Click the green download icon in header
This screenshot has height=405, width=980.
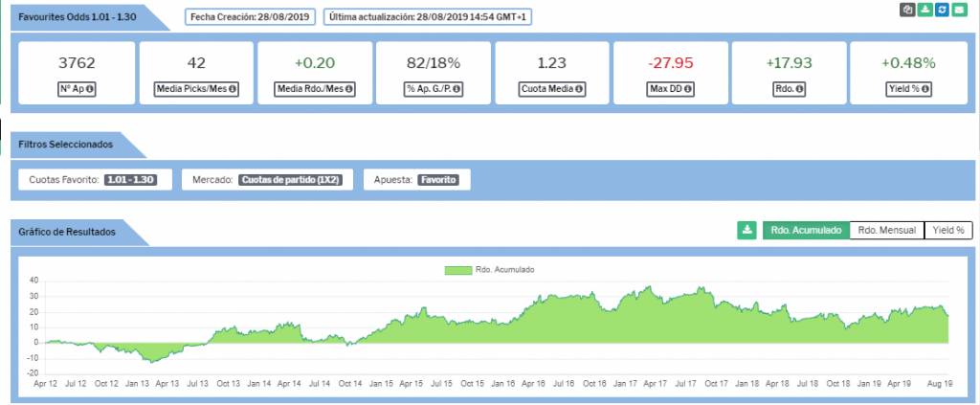point(924,10)
